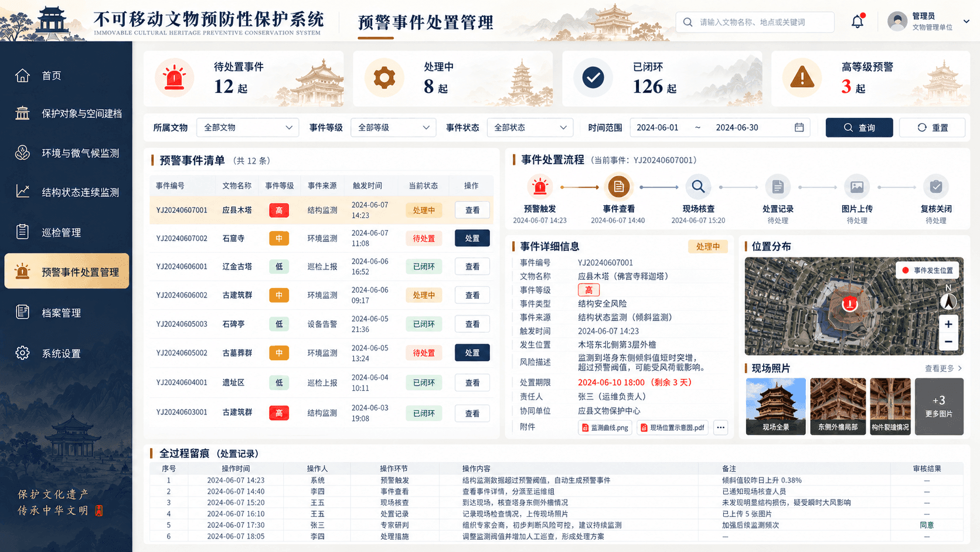980x552 pixels.
Task: Click the 专家研判 cell in record 5
Action: [394, 525]
